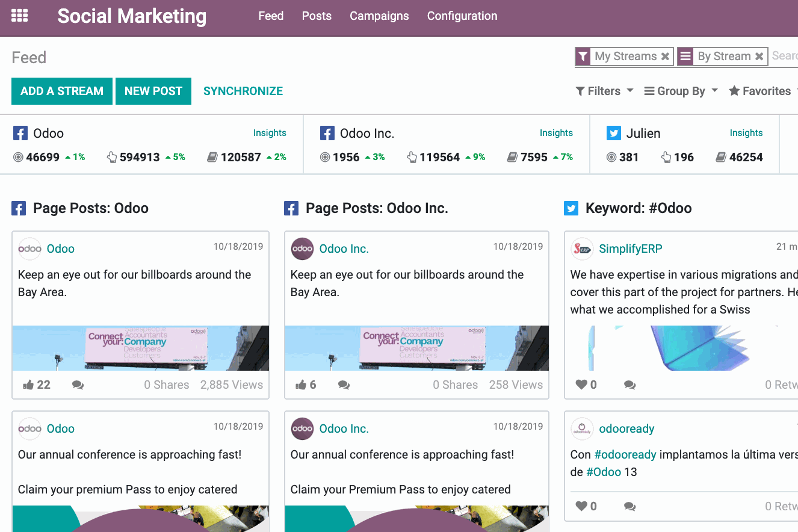The width and height of the screenshot is (798, 532).
Task: Click the By Stream group lines icon
Action: (x=685, y=57)
